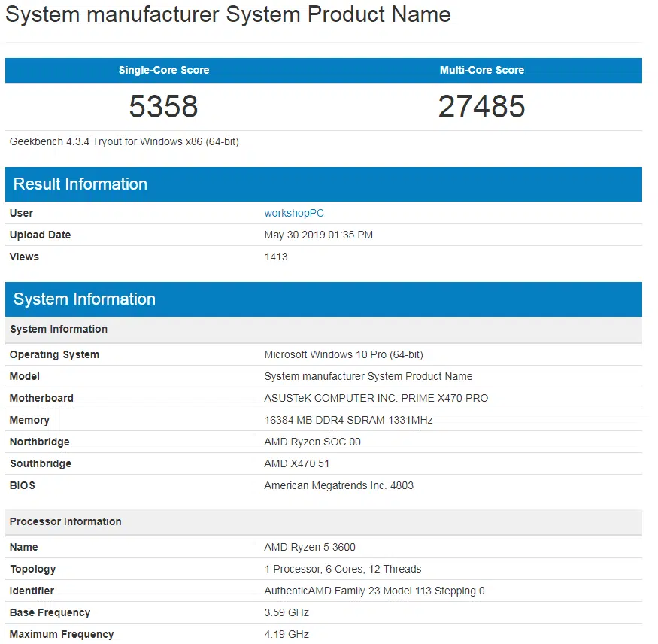Select the Northbridge value AMD Ryzen SOC 00
The width and height of the screenshot is (658, 644).
click(312, 442)
